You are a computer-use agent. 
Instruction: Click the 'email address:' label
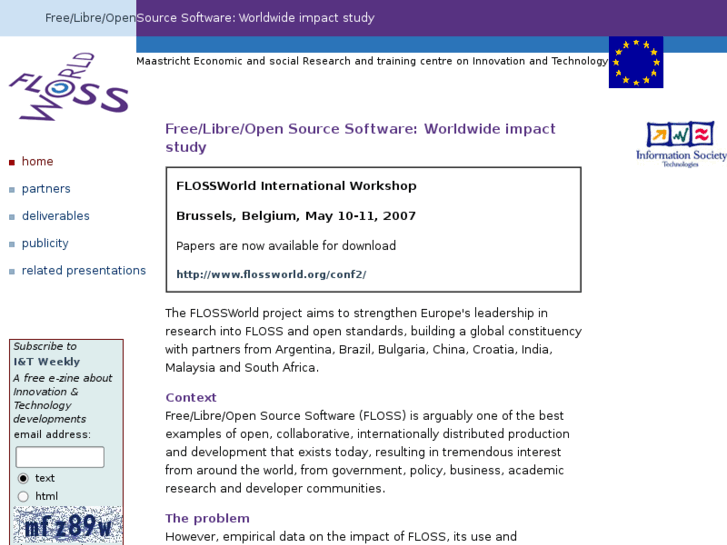[x=52, y=434]
